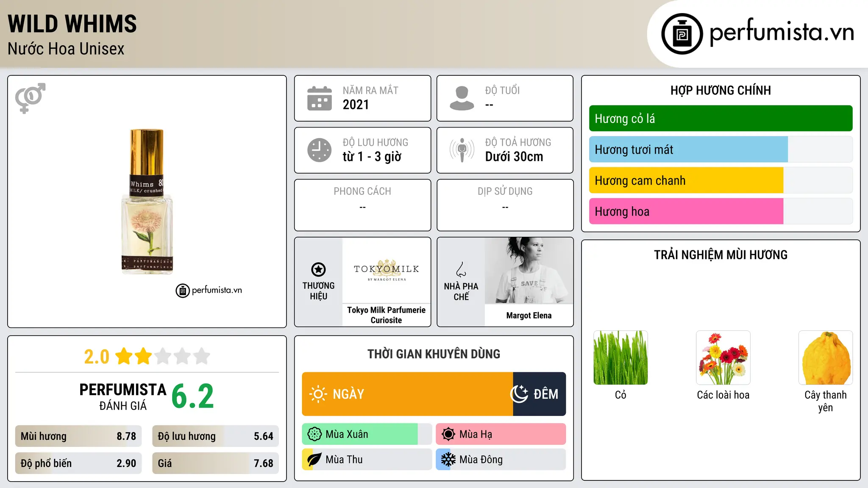Click the perfumista.vn site name in header
Screen dimensions: 868x488
[782, 32]
